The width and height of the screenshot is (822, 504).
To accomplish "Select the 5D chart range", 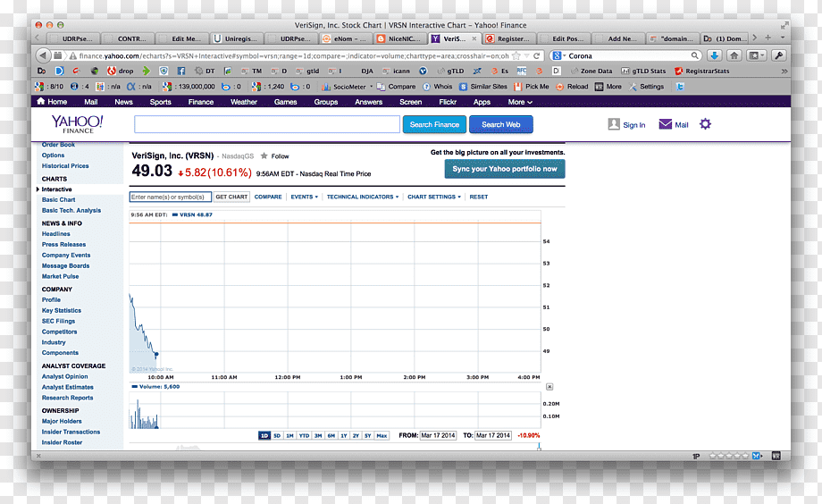I will pyautogui.click(x=277, y=435).
